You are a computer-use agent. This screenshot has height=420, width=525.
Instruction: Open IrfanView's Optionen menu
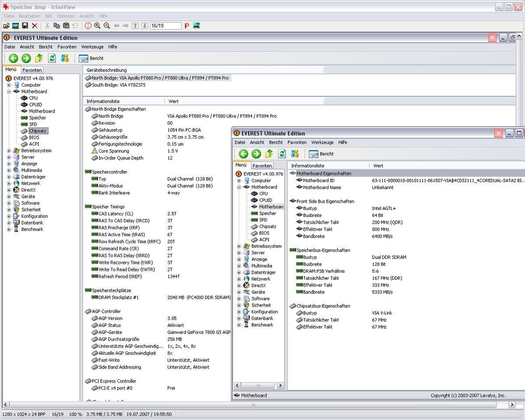tap(66, 16)
